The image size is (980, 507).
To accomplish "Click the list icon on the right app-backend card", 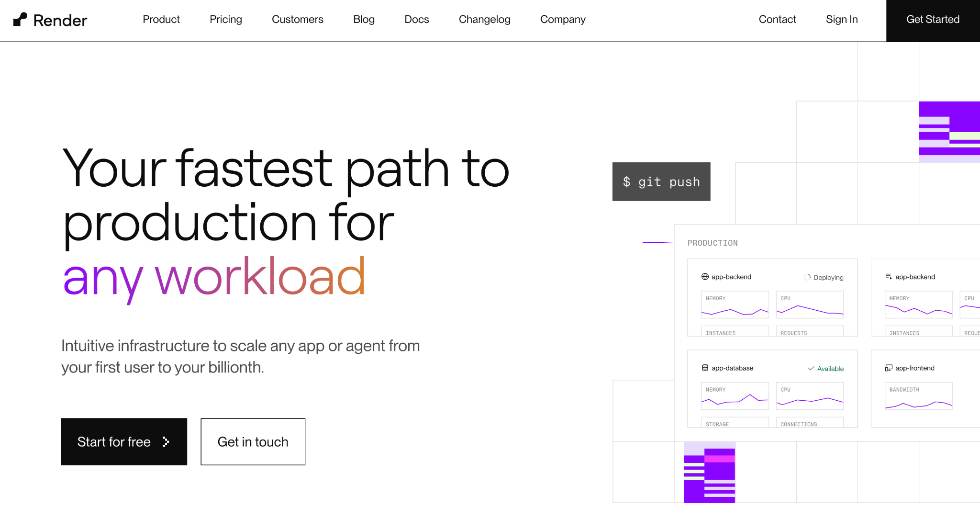I will tap(889, 276).
